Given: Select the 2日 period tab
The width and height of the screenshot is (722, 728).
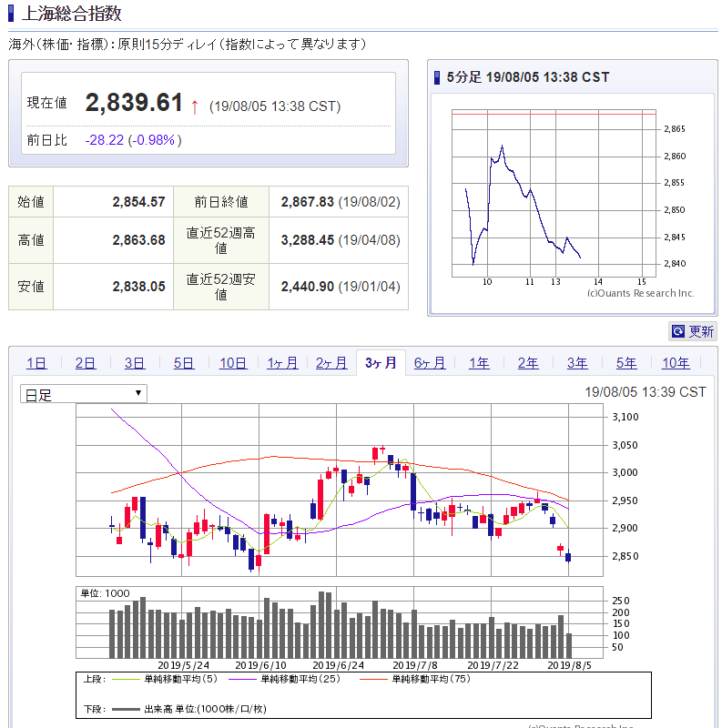Looking at the screenshot, I should tap(85, 363).
